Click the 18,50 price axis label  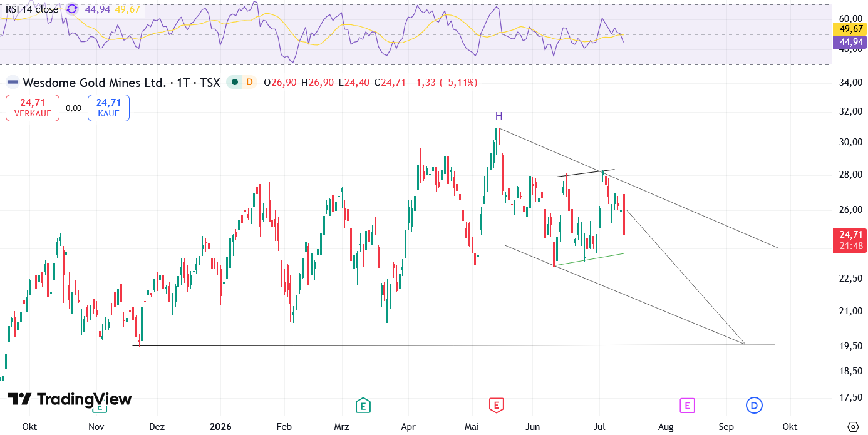(x=852, y=371)
